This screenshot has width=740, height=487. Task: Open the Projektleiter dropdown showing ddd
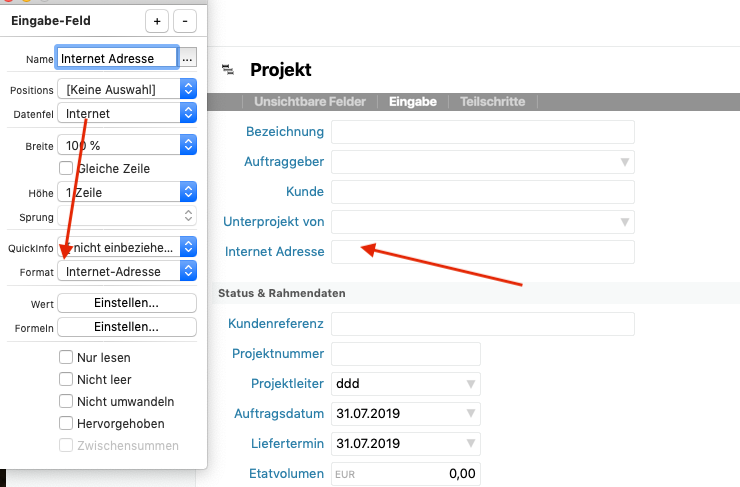point(470,384)
